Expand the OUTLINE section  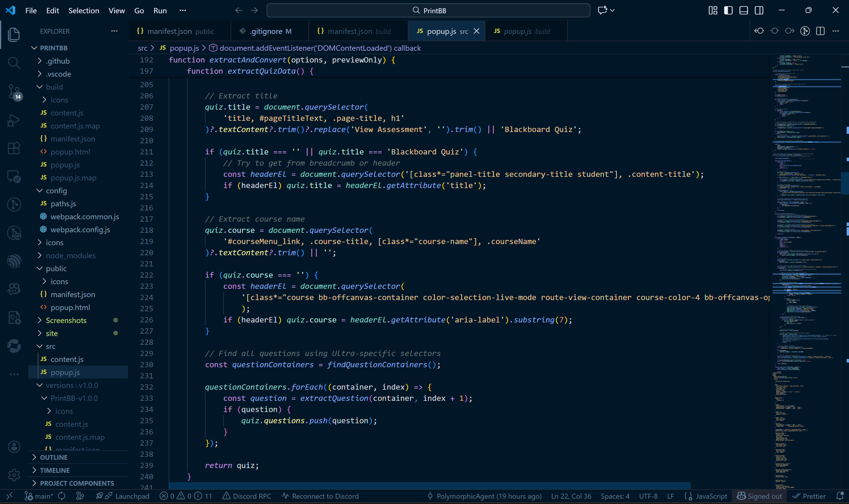[x=54, y=457]
